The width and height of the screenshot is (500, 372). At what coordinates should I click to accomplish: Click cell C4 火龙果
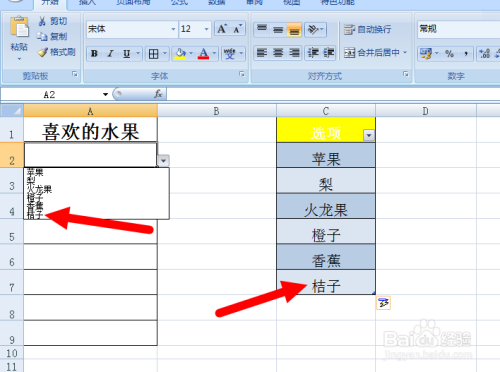point(326,206)
